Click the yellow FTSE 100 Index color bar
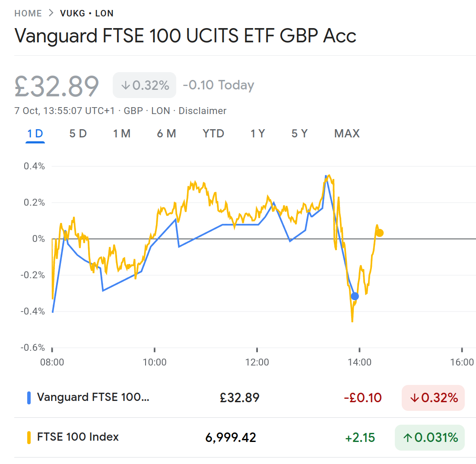The height and width of the screenshot is (464, 476). tap(29, 437)
